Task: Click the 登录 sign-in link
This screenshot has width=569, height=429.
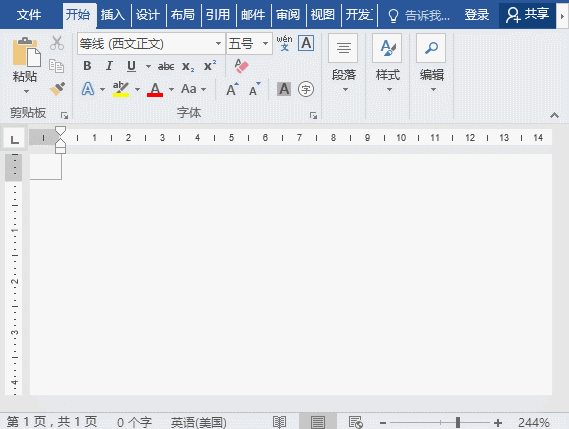Action: [x=476, y=15]
